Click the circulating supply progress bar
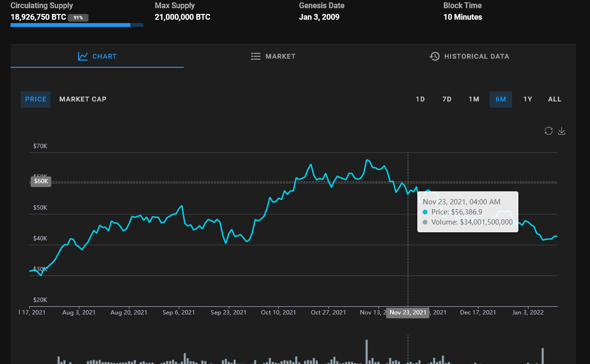This screenshot has width=590, height=364. click(x=77, y=25)
